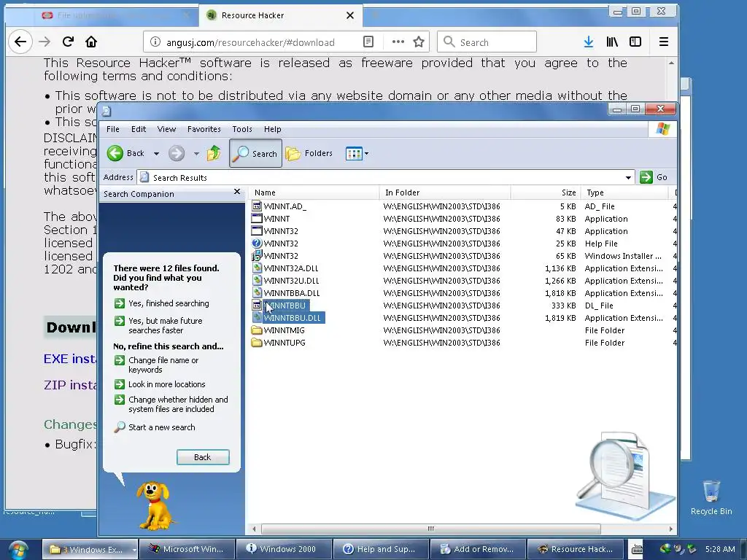Screen dimensions: 747x560
Task: Select the WINNTBBU DL_ file
Action: [285, 306]
